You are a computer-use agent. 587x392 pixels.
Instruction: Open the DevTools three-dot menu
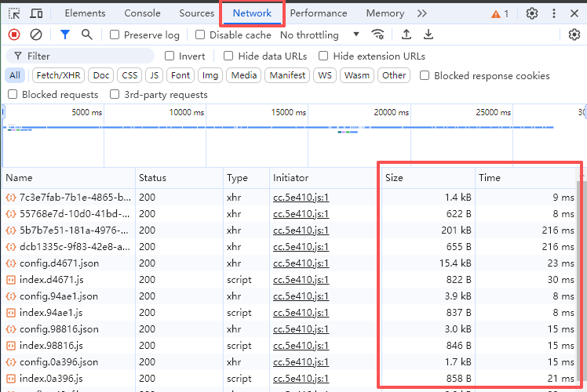point(554,13)
